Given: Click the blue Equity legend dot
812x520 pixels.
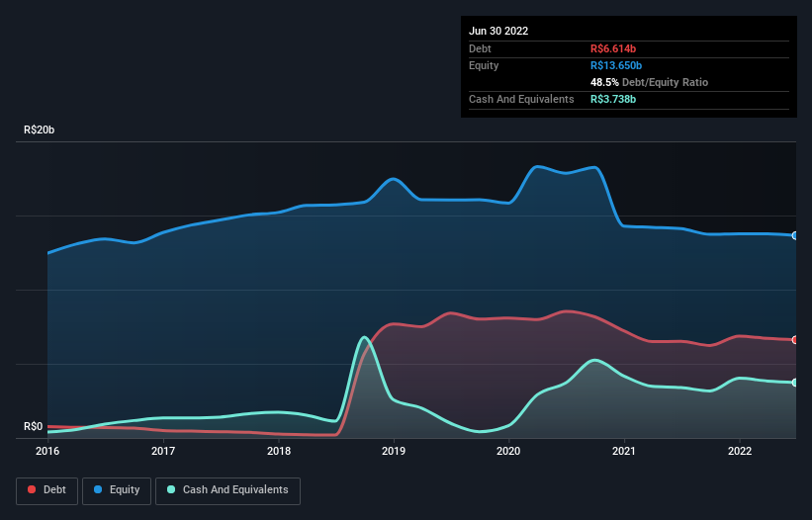Looking at the screenshot, I should [98, 489].
